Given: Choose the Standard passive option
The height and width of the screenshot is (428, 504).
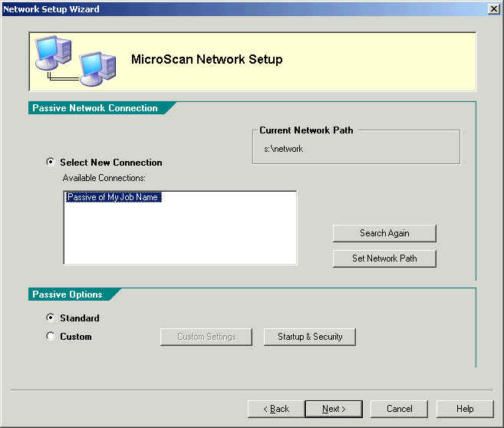Looking at the screenshot, I should [51, 318].
